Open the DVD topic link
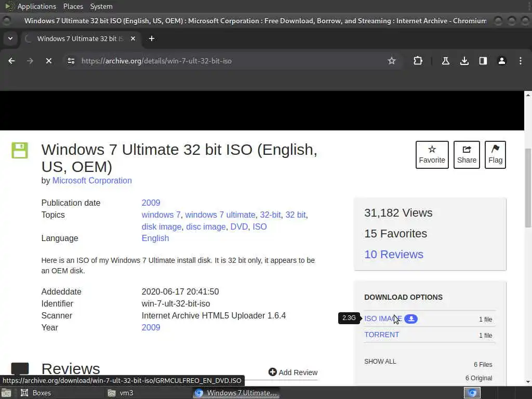 point(239,227)
